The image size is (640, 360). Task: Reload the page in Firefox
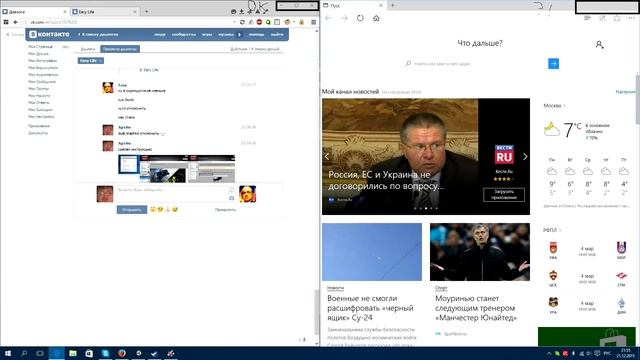tap(242, 22)
